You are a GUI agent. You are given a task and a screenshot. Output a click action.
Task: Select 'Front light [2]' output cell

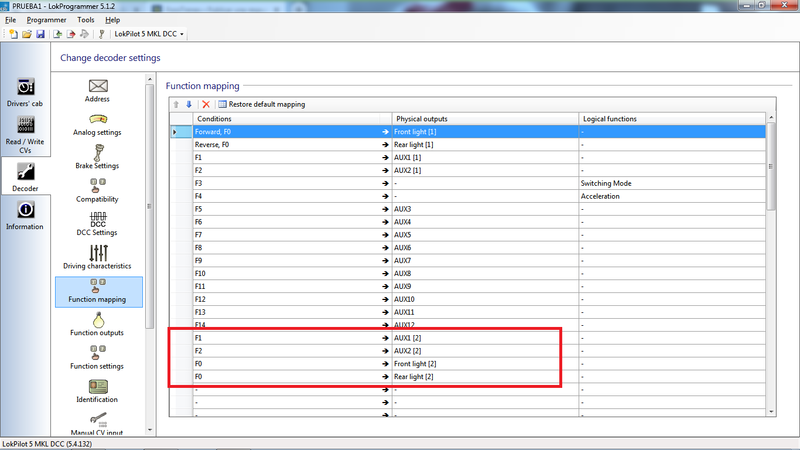click(485, 364)
